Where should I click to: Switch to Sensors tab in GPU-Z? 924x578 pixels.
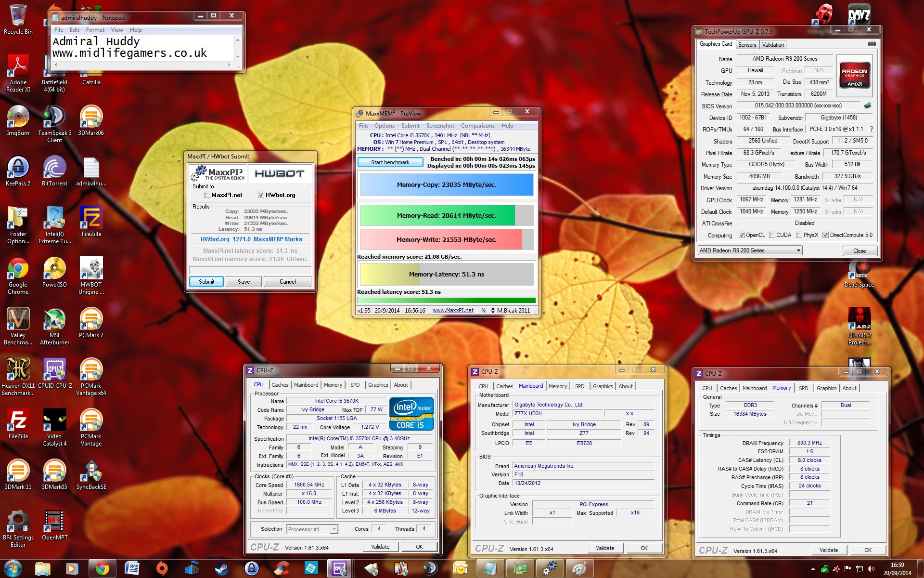click(x=747, y=45)
